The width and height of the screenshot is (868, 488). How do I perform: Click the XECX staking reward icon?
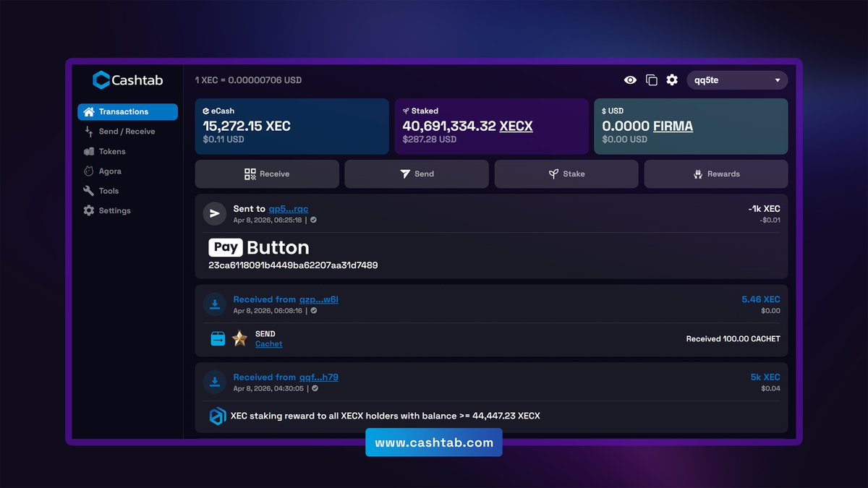click(218, 416)
